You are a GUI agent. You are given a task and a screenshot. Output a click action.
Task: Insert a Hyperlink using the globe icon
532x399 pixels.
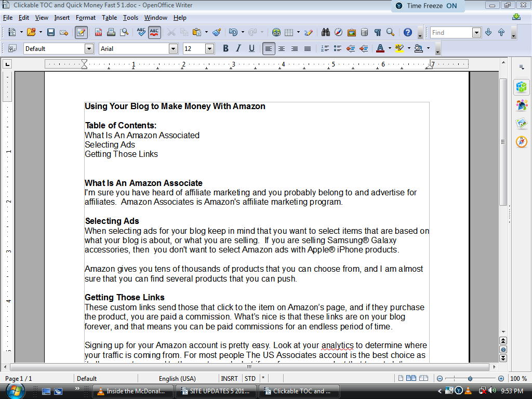tap(276, 32)
